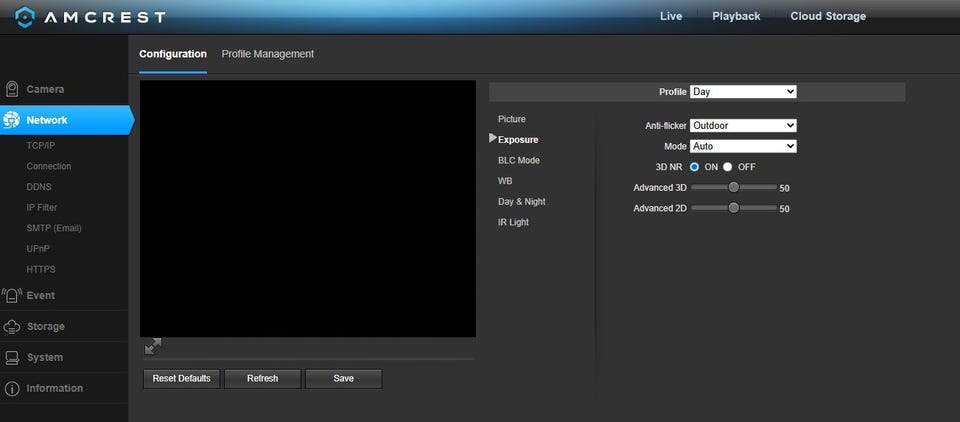Select the Exposure settings section
Image resolution: width=960 pixels, height=422 pixels.
[x=518, y=140]
